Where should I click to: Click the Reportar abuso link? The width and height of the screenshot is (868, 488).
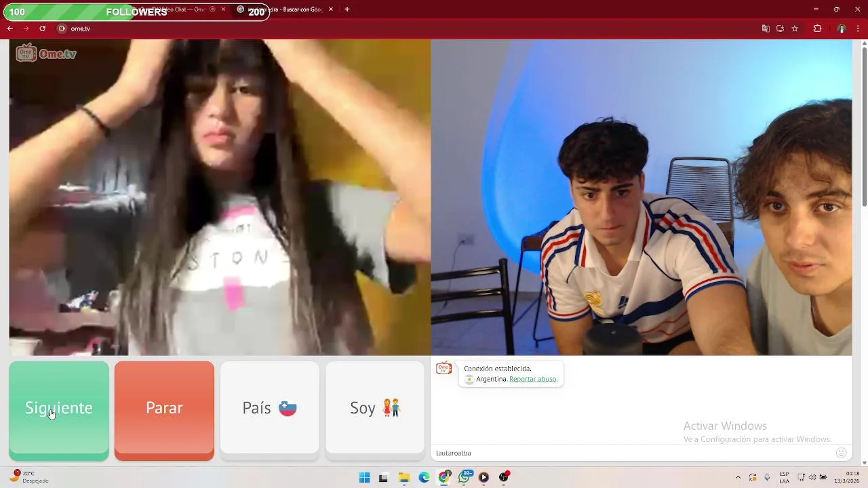(533, 379)
